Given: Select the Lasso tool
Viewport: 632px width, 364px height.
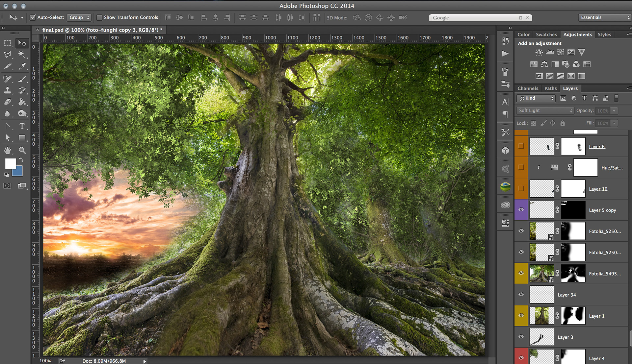Looking at the screenshot, I should point(8,55).
